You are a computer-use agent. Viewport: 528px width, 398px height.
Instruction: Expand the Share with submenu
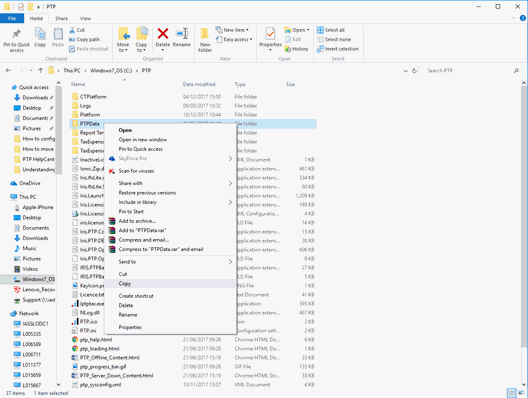pyautogui.click(x=169, y=183)
